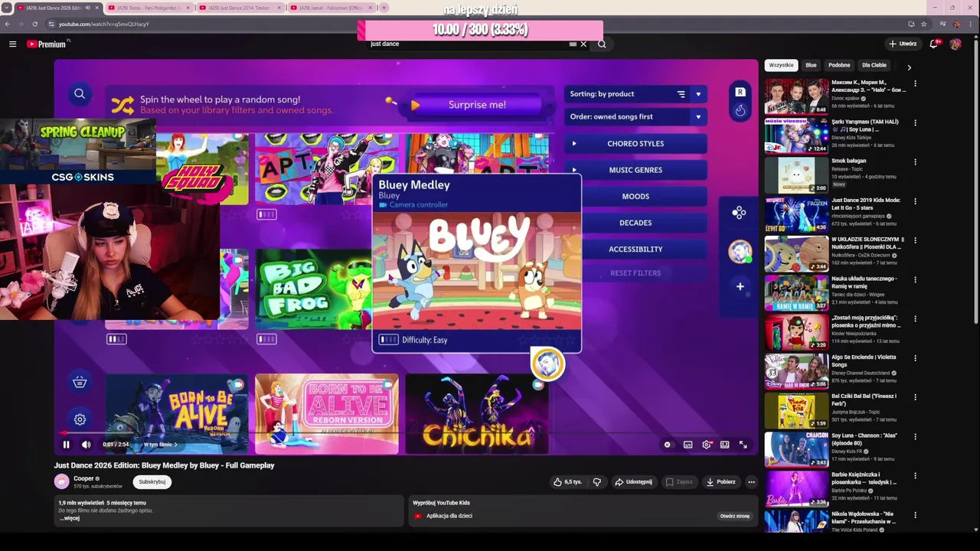Click the Subskrybuj button
Viewport: 980px width, 551px height.
point(152,482)
